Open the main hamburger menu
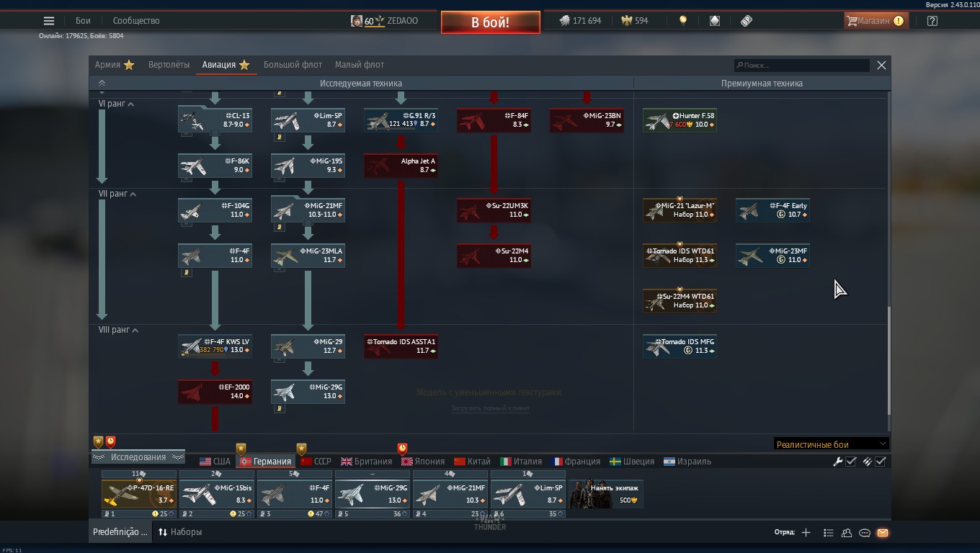The width and height of the screenshot is (980, 553). click(49, 21)
